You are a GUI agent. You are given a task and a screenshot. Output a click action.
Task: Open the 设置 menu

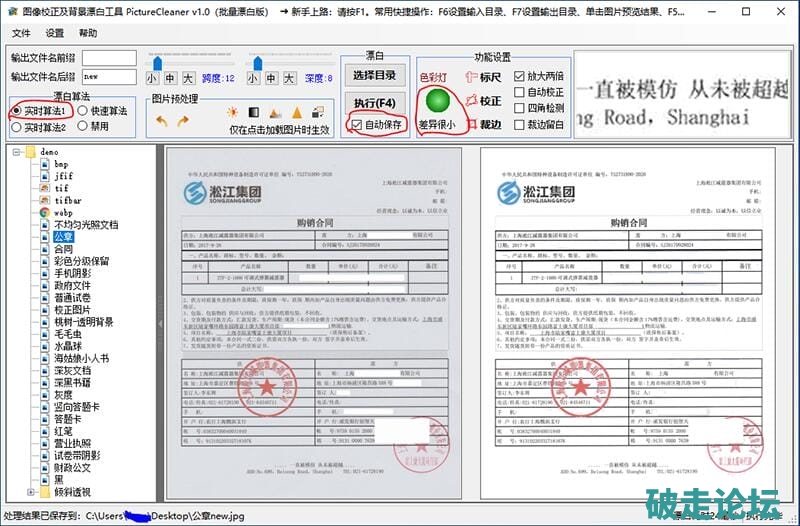click(54, 33)
